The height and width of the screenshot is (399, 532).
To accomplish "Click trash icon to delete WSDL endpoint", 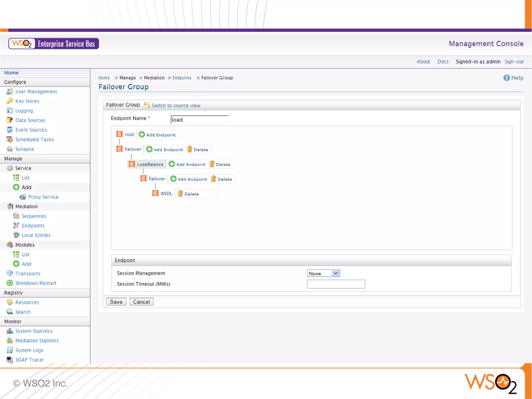I will pyautogui.click(x=180, y=194).
